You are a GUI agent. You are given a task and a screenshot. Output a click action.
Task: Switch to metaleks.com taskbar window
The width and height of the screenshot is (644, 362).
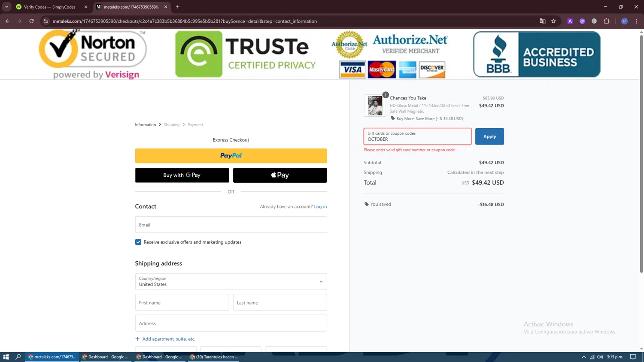click(52, 357)
